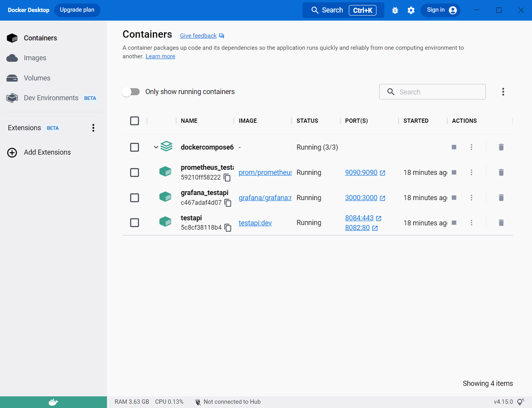
Task: Delete the grafana_testapi container
Action: click(x=501, y=198)
